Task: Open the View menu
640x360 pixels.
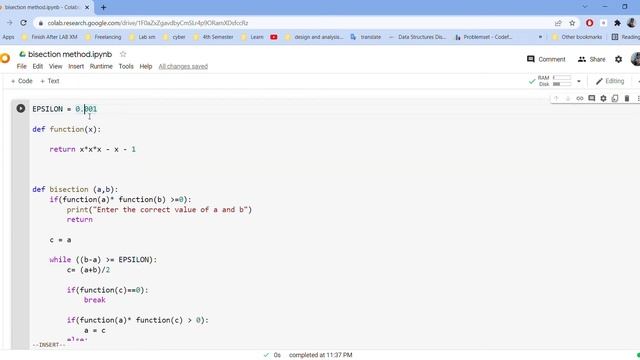Action: click(x=56, y=66)
